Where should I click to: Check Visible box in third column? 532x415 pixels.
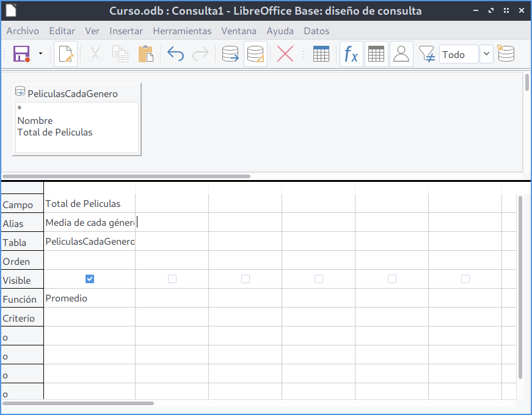pyautogui.click(x=246, y=279)
